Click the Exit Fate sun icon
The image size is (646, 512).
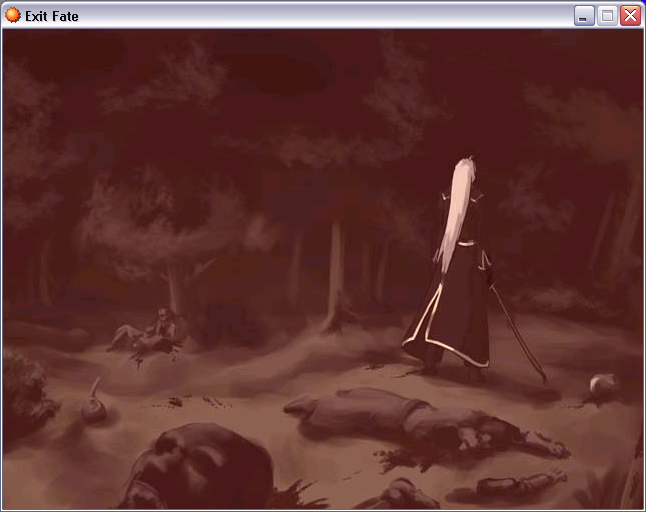(13, 15)
